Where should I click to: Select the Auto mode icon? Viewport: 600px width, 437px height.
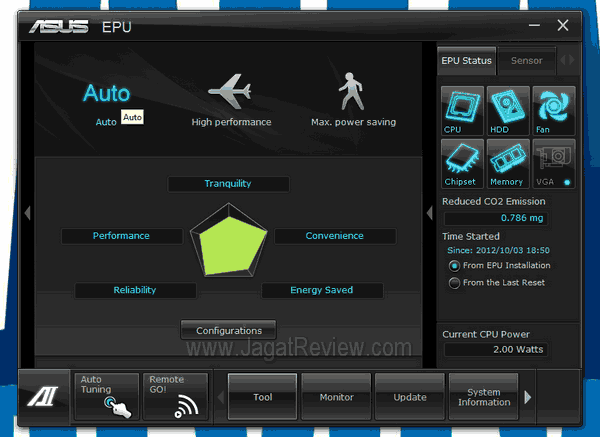(x=107, y=93)
